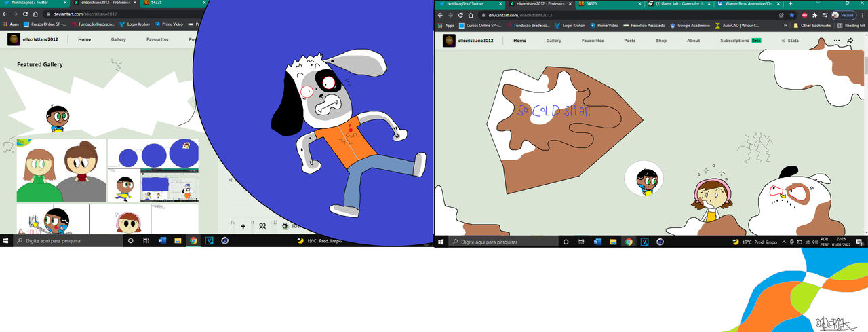Open Apps shortcut in right bookmarks bar
The height and width of the screenshot is (332, 868).
445,25
